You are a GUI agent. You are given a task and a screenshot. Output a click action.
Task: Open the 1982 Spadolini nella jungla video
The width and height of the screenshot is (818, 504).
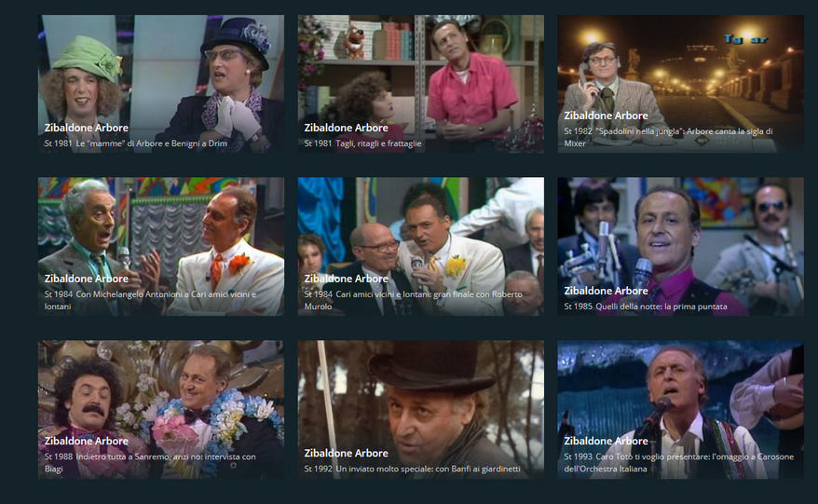click(681, 84)
